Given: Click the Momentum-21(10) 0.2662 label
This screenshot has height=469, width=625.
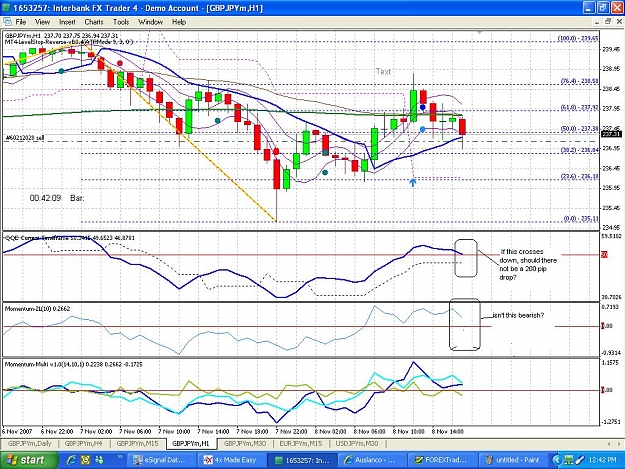Looking at the screenshot, I should click(x=37, y=308).
